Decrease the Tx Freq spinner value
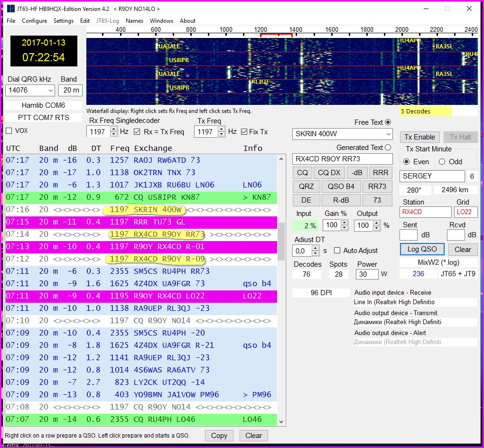484x448 pixels. point(222,134)
